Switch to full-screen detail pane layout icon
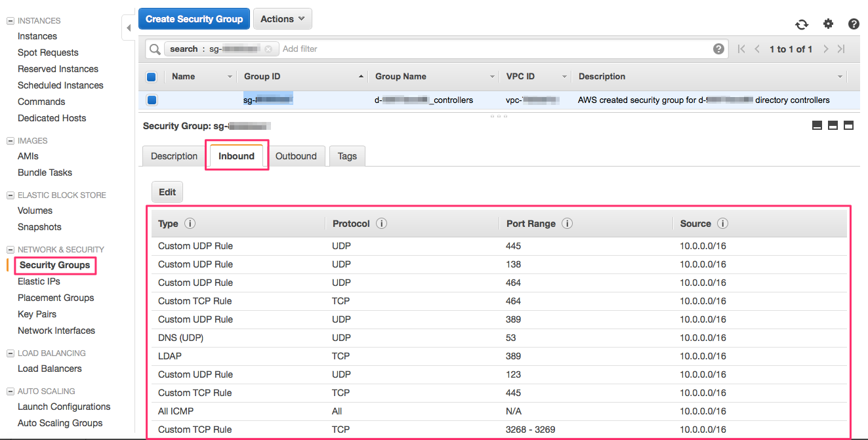 [x=848, y=125]
